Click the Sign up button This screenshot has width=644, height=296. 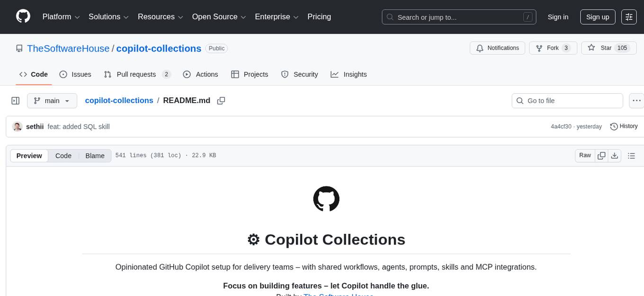[x=597, y=17]
